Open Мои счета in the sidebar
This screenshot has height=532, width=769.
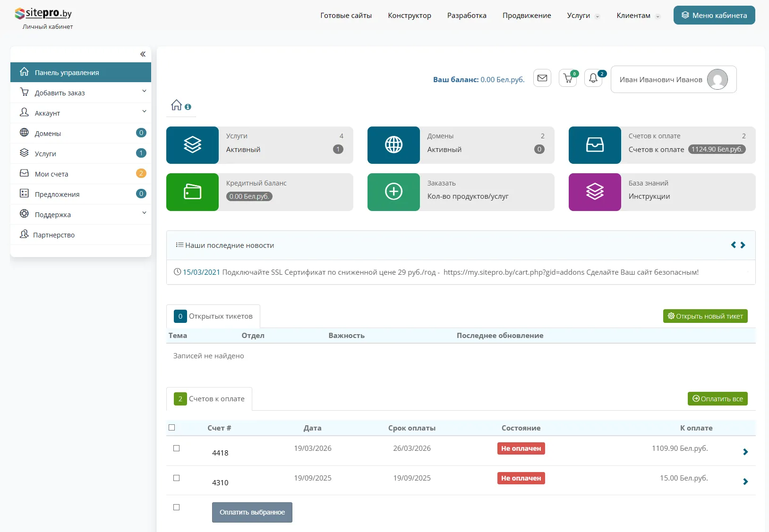(x=51, y=174)
